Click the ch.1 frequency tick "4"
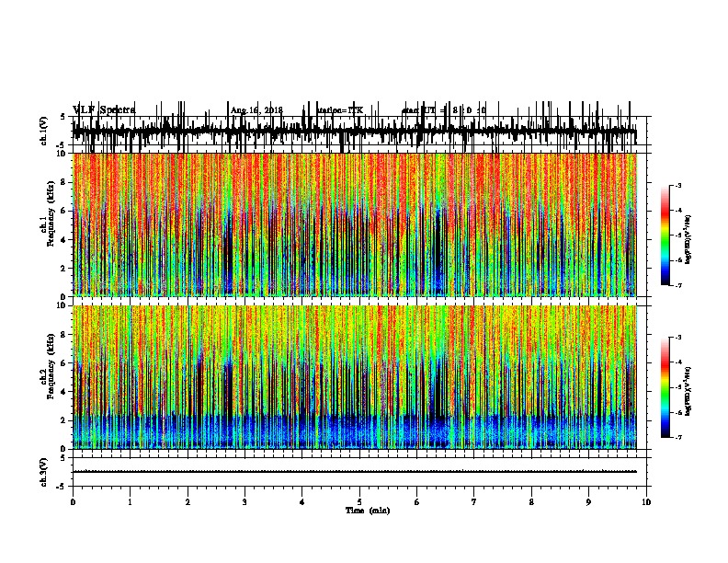The height and width of the screenshot is (563, 728). click(x=63, y=240)
